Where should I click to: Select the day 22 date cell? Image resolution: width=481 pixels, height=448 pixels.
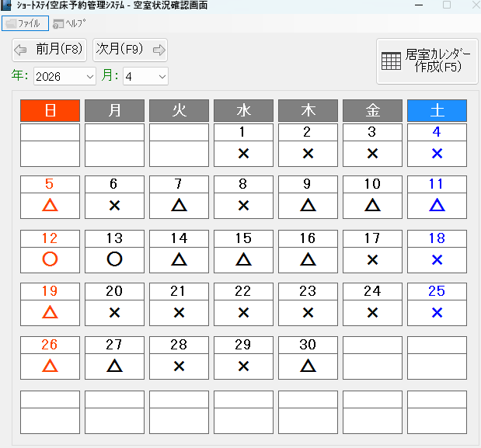pyautogui.click(x=243, y=291)
